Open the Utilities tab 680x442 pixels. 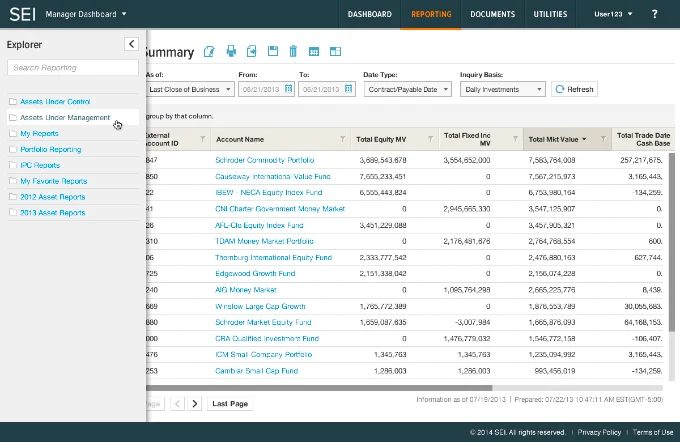[550, 14]
